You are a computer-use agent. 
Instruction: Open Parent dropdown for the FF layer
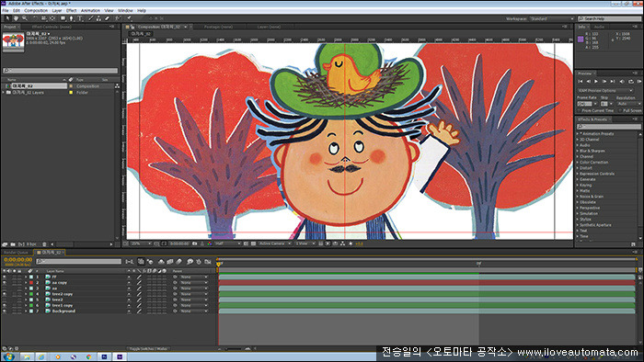(x=194, y=277)
